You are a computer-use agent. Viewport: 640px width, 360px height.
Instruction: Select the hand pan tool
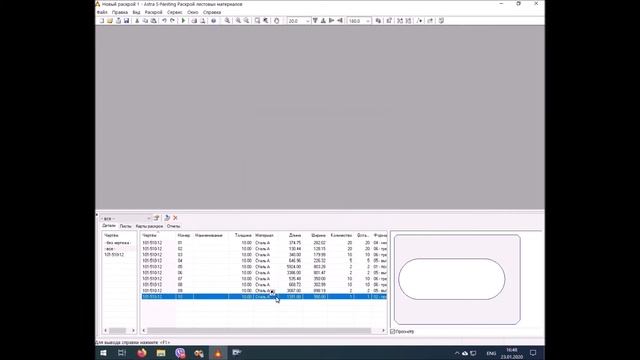276,20
